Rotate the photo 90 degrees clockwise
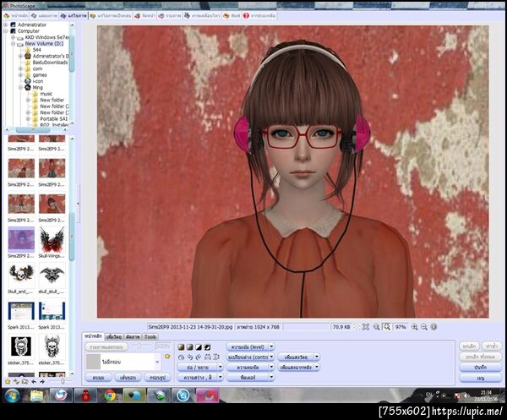The height and width of the screenshot is (420, 507). (x=199, y=357)
